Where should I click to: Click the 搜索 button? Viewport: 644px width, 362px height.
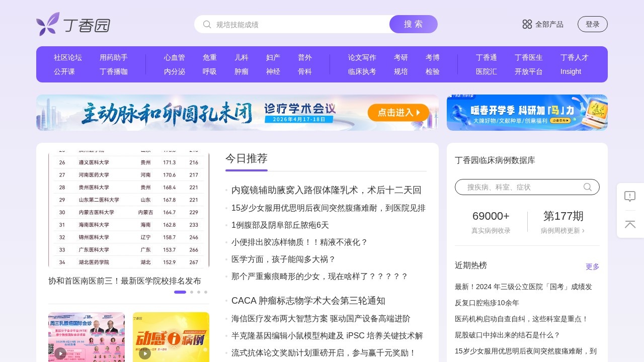[x=414, y=24]
